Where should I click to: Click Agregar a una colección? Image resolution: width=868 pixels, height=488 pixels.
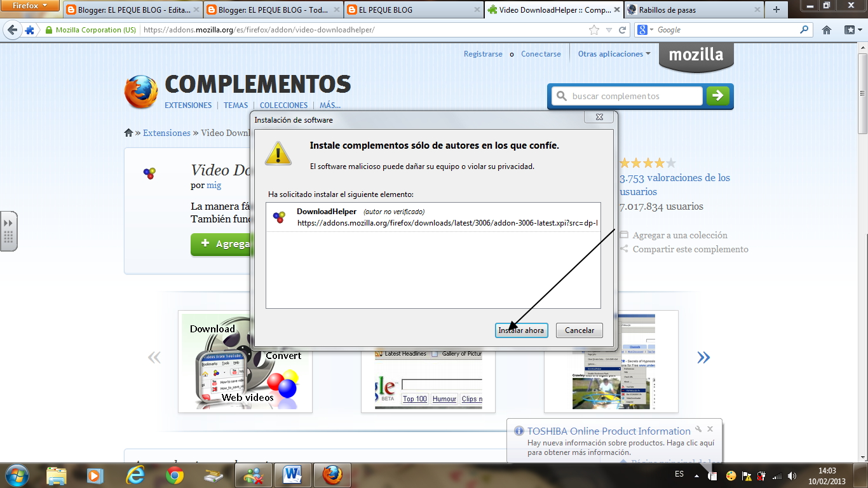pos(680,235)
